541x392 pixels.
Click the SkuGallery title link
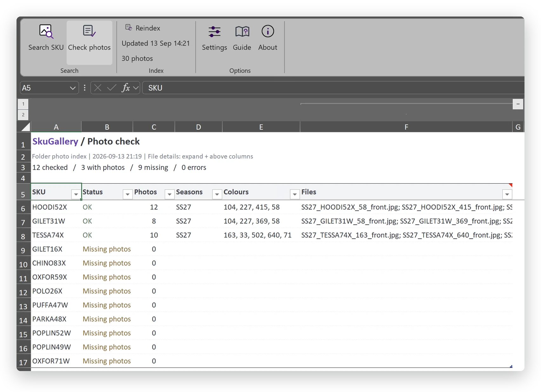click(x=55, y=141)
